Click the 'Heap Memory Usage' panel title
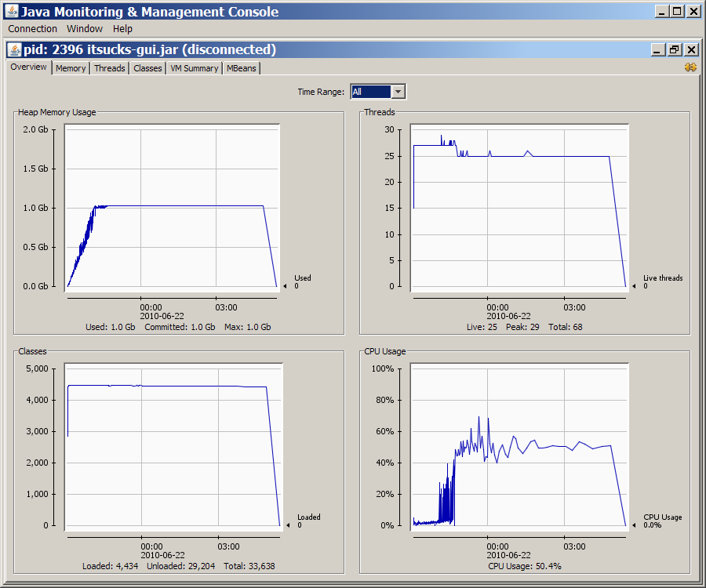Image resolution: width=706 pixels, height=588 pixels. point(56,112)
